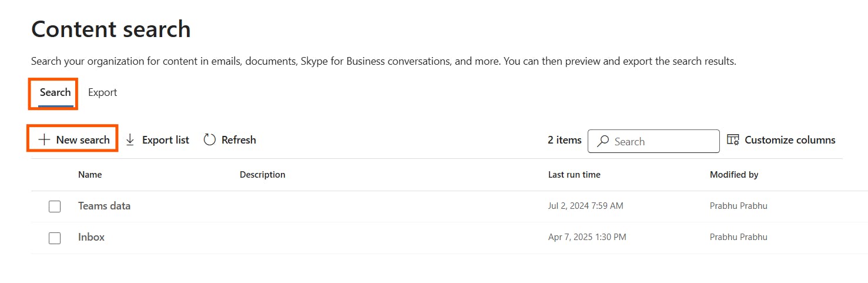Open the Customize columns table icon
The width and height of the screenshot is (868, 283).
[733, 139]
